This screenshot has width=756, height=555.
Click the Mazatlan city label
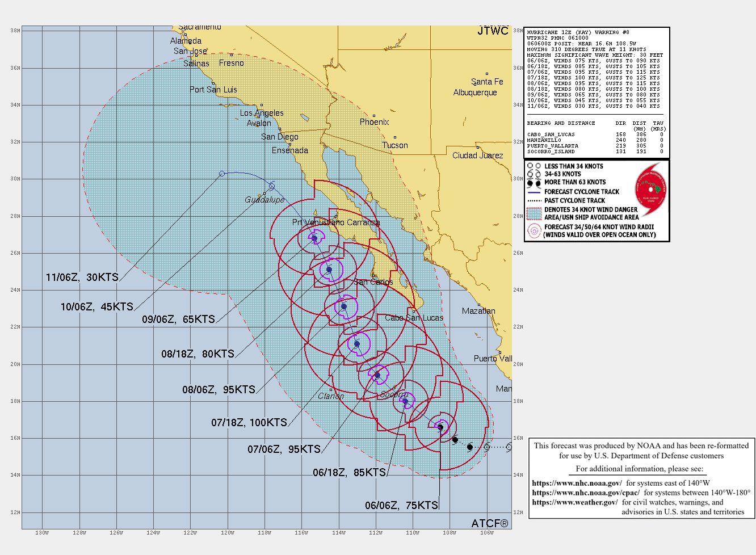(478, 311)
